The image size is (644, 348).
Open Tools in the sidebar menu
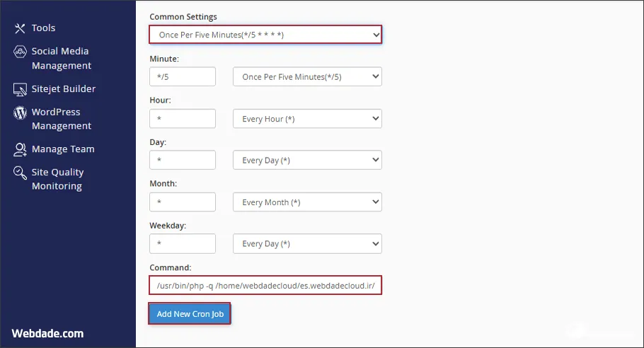tap(43, 28)
